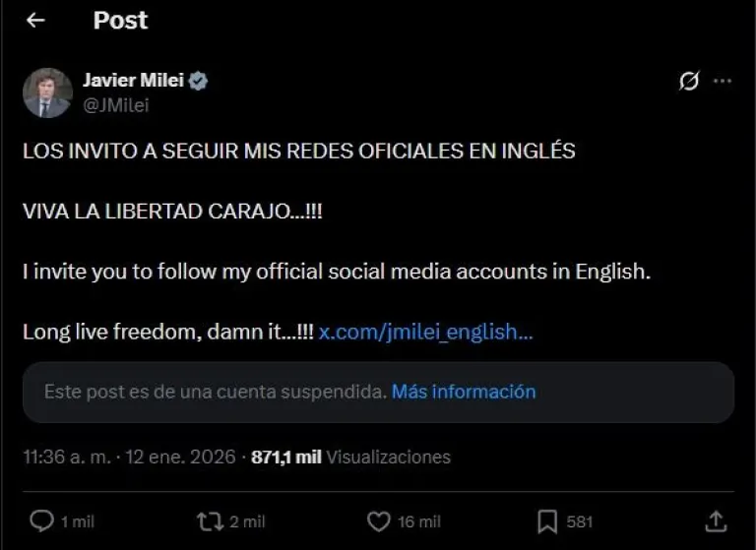Click the 2 mil reposts count
Viewport: 756px width, 550px height.
pos(247,521)
